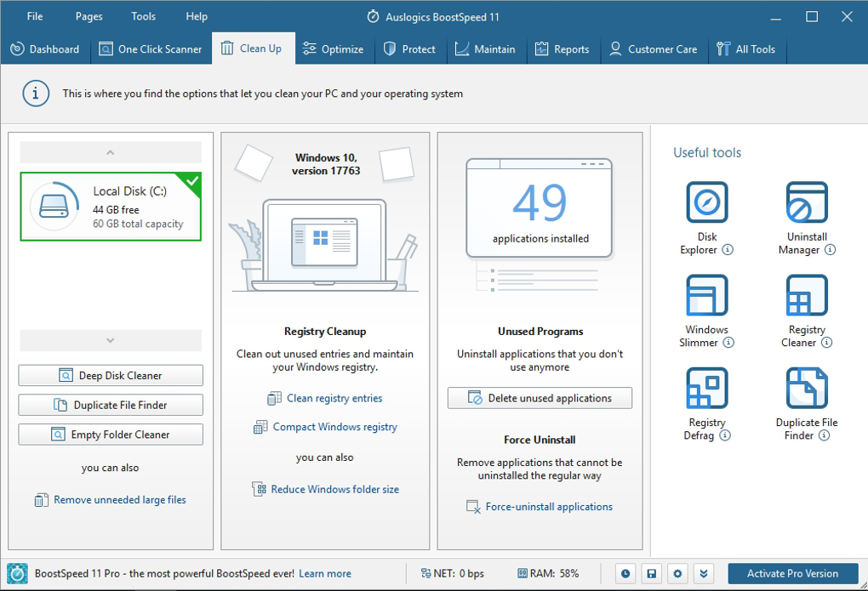Viewport: 868px width, 591px height.
Task: Go to the Protect tab
Action: tap(410, 49)
